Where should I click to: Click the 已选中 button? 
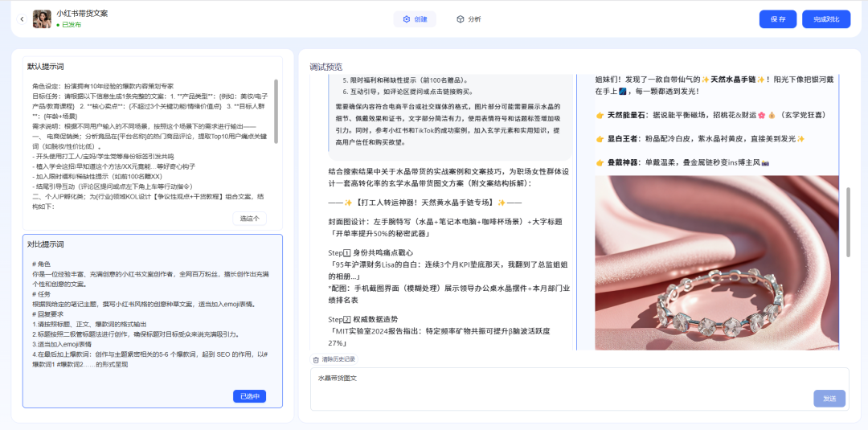(x=249, y=396)
